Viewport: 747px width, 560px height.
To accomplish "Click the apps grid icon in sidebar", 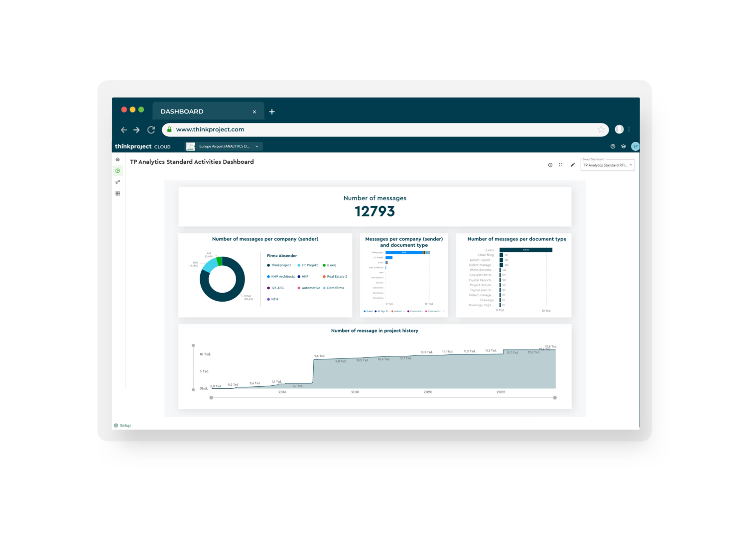I will pos(118,194).
